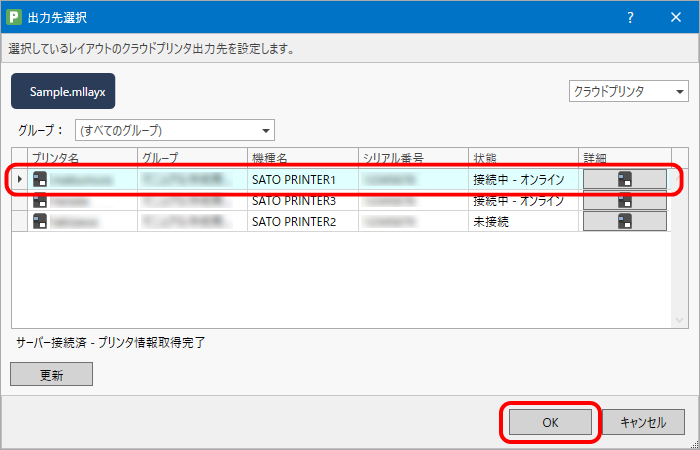700x450 pixels.
Task: Click the printer icon in SATO PRINTER2 row
Action: pyautogui.click(x=40, y=221)
